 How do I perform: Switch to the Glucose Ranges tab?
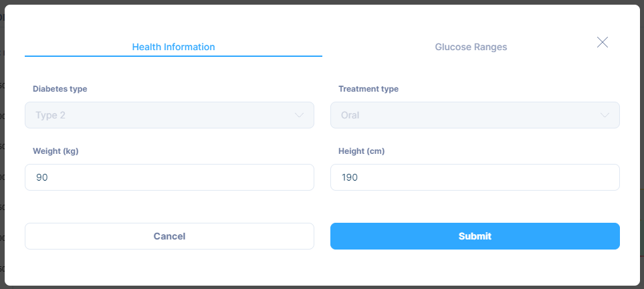coord(471,47)
